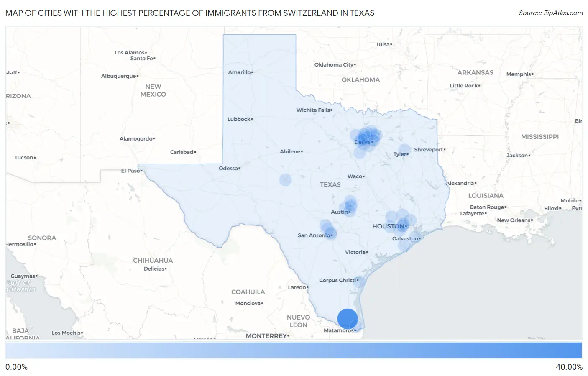Image resolution: width=588 pixels, height=376 pixels.
Task: Click the TEXAS state label
Action: coord(330,184)
